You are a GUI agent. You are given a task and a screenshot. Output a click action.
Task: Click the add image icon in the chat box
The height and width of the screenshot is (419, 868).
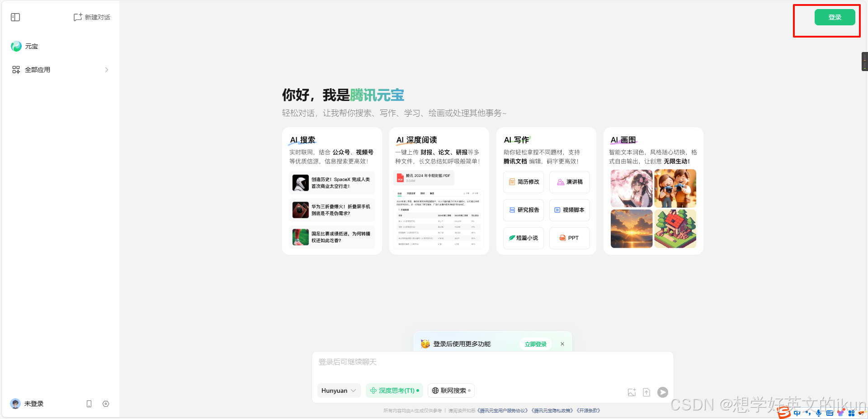(x=632, y=392)
